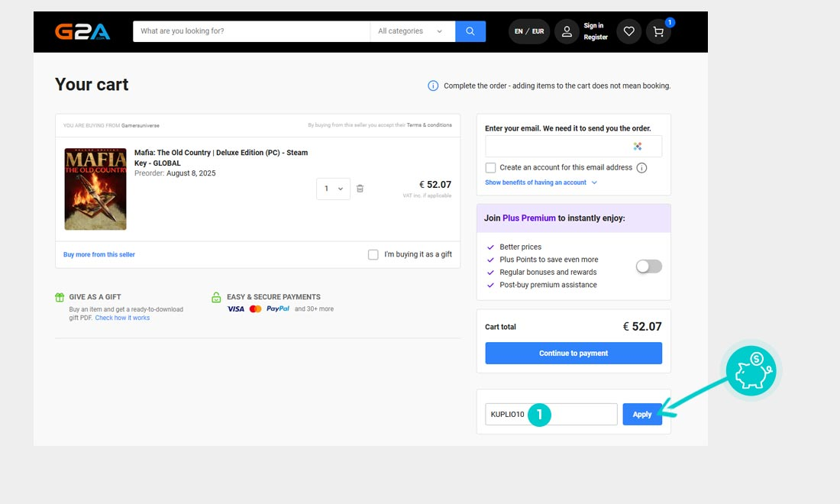Apply the KUPLIO10 discount code
Screen dimensions: 840x504
click(x=642, y=414)
